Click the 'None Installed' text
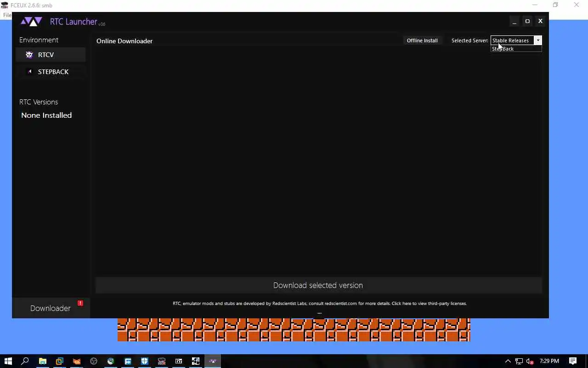The height and width of the screenshot is (368, 588). [46, 115]
